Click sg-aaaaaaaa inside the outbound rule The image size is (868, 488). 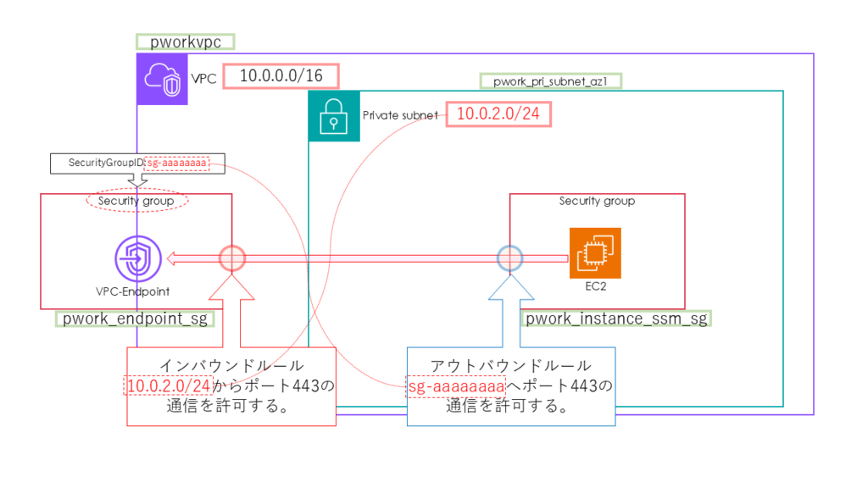[x=455, y=385]
